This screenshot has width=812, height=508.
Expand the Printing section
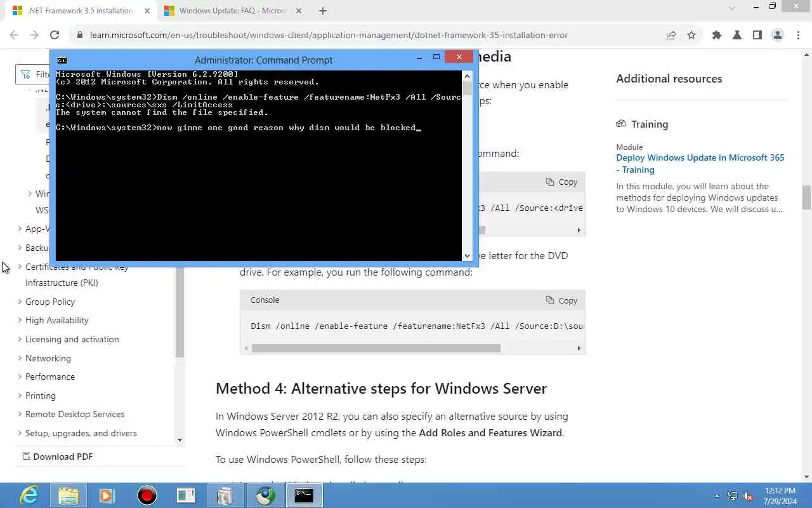click(40, 396)
